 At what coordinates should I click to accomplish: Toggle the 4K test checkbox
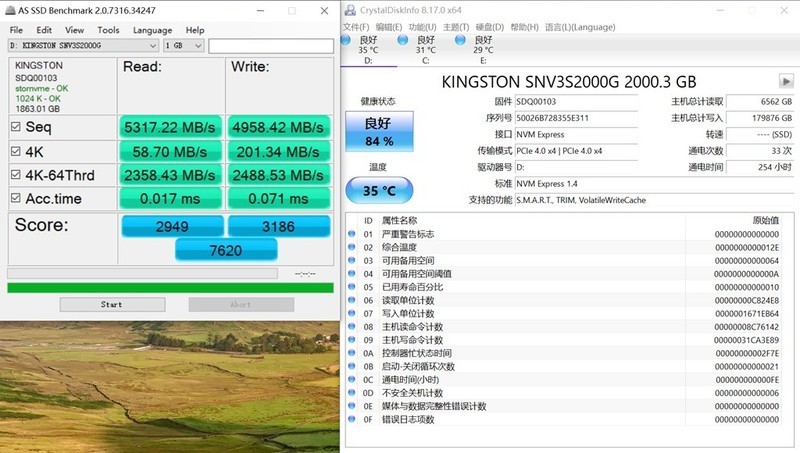16,152
